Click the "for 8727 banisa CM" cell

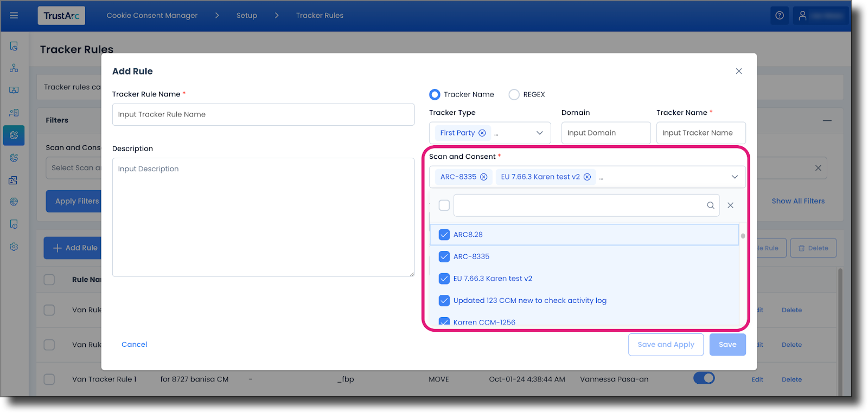pos(194,379)
